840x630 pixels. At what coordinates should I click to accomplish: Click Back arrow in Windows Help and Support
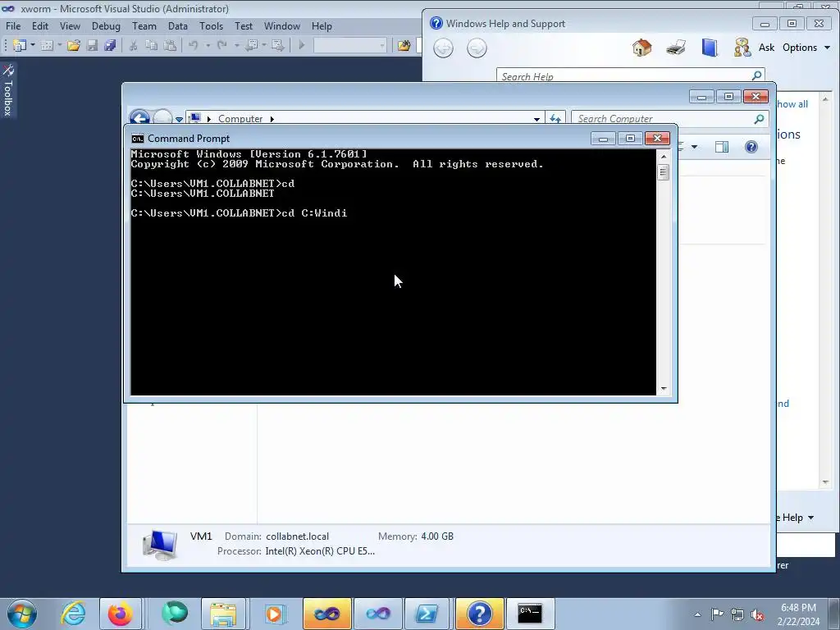[x=443, y=48]
